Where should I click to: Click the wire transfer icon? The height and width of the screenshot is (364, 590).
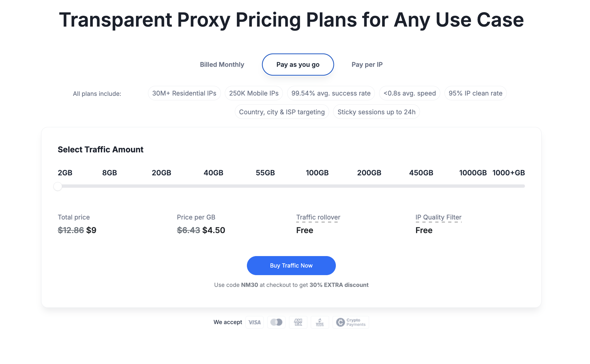pyautogui.click(x=320, y=322)
